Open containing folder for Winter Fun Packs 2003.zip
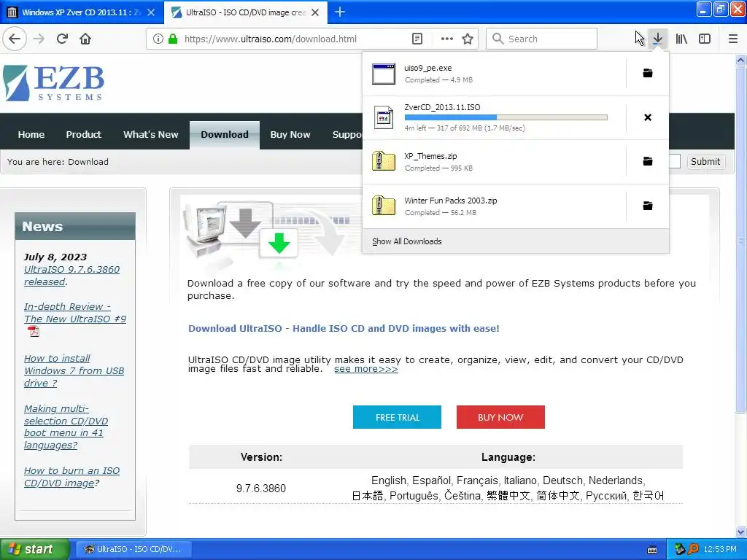Viewport: 747px width, 560px height. 648,206
